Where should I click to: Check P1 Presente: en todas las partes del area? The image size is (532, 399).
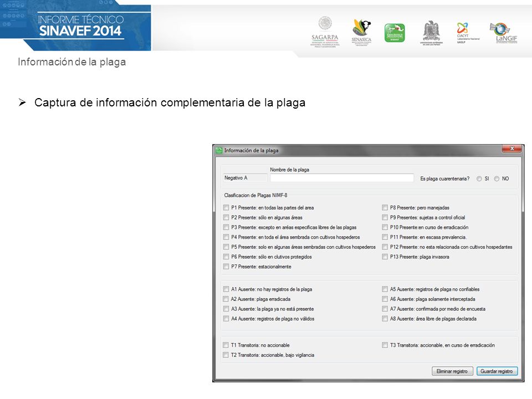[x=226, y=207]
